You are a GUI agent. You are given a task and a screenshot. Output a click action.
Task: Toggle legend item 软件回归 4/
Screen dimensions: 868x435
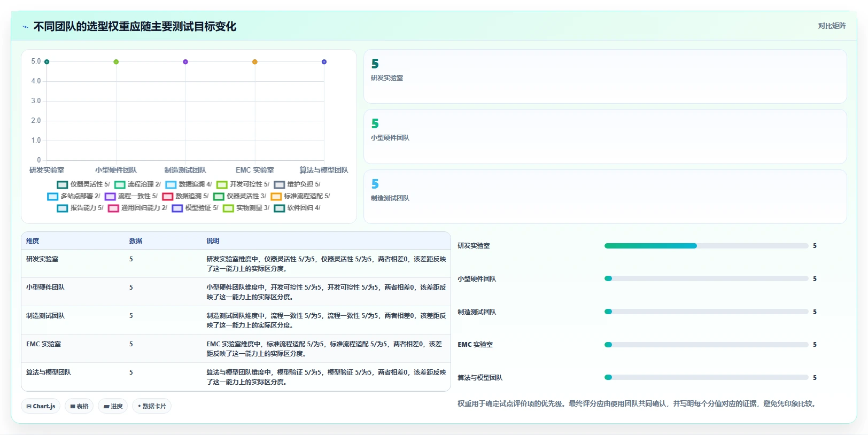pos(297,208)
